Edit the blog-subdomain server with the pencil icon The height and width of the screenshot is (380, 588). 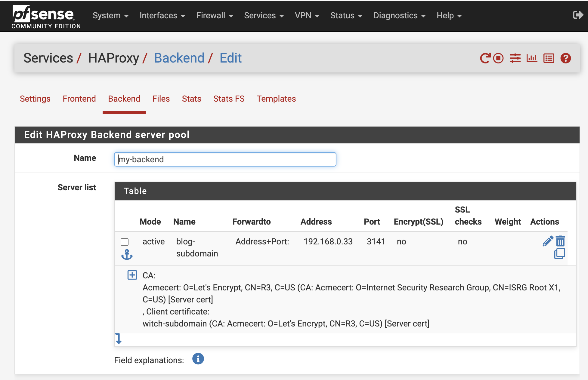(548, 241)
